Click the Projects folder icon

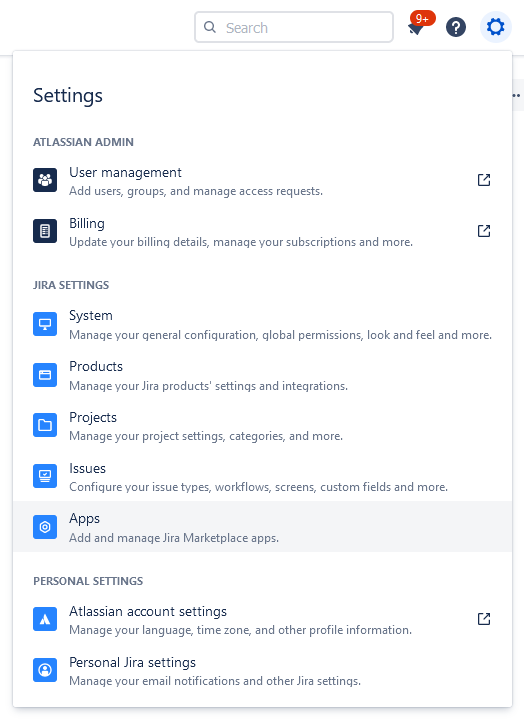click(x=45, y=425)
